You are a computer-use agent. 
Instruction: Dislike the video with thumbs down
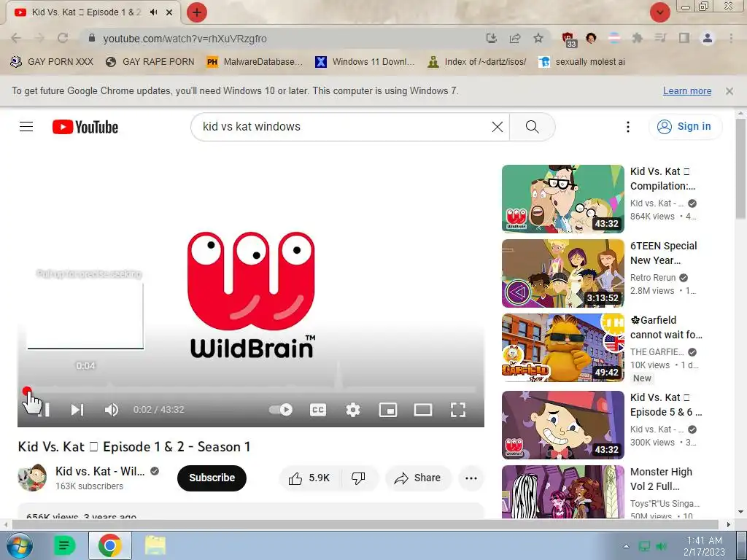coord(358,478)
